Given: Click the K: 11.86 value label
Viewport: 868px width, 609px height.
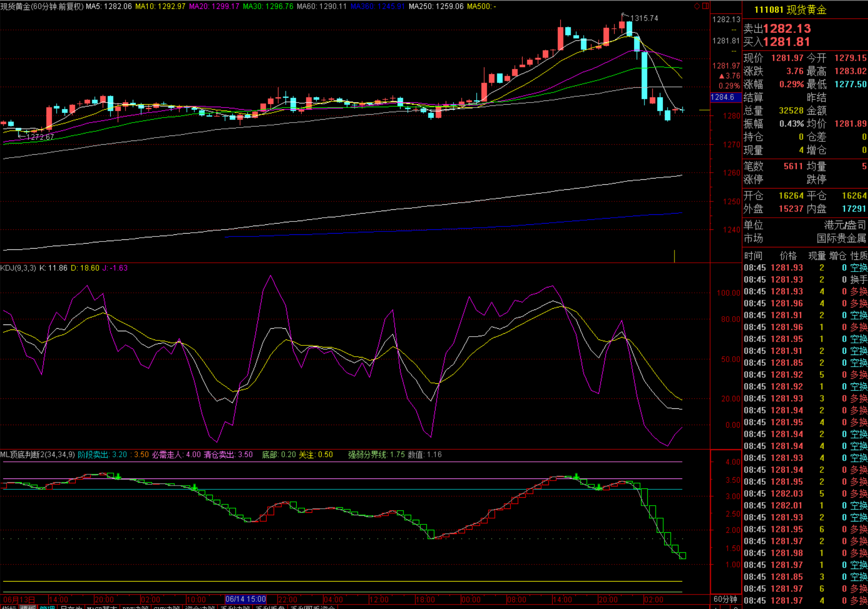Looking at the screenshot, I should 53,268.
